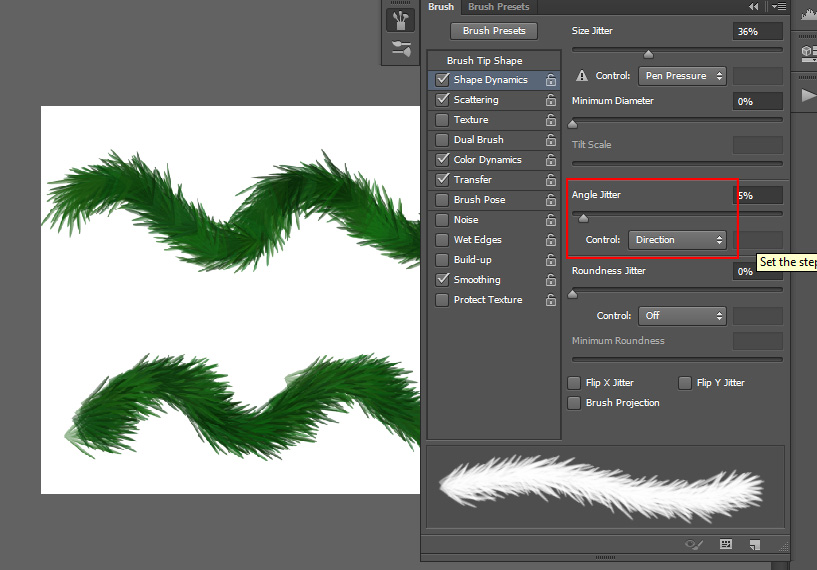
Task: Click the lock icon beside Scattering
Action: pos(550,100)
